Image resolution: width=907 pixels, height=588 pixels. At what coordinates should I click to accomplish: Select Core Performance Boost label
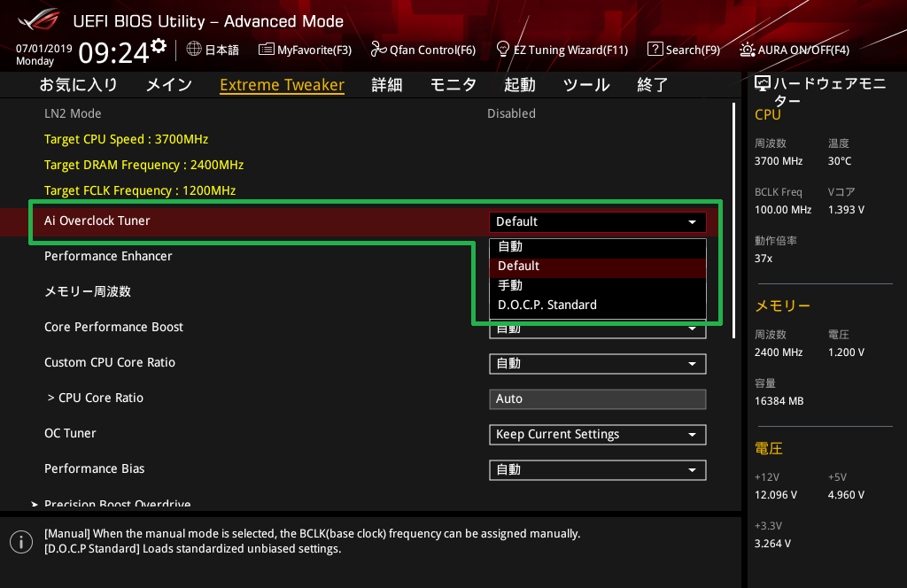114,328
